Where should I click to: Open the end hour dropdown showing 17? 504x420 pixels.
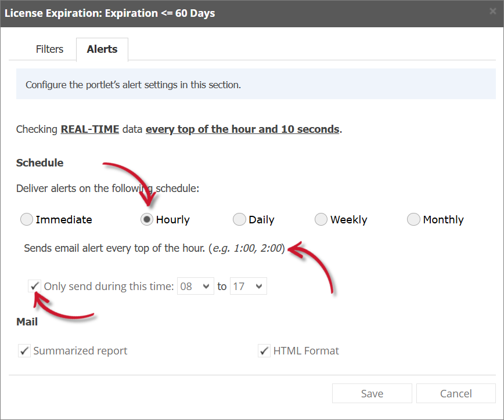tap(249, 285)
